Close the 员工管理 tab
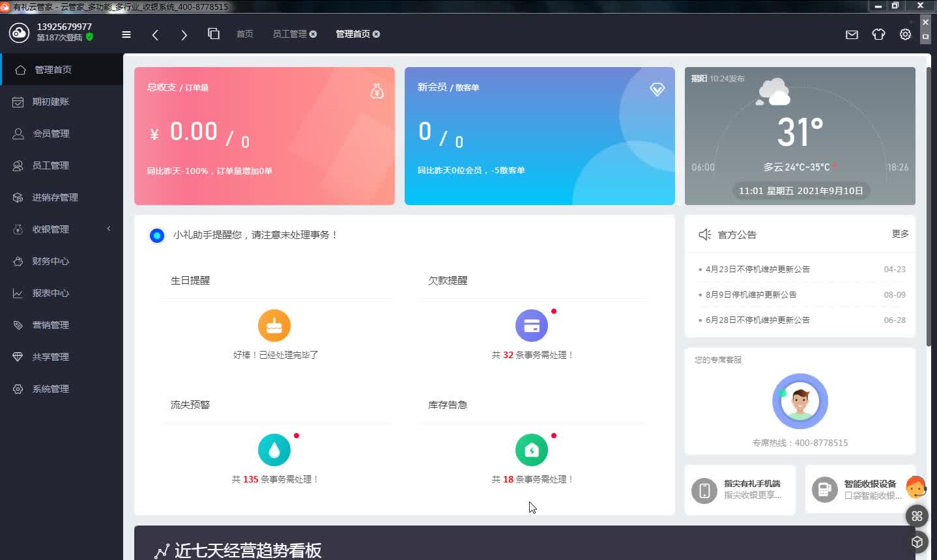Screen dimensions: 937x560 tap(313, 34)
